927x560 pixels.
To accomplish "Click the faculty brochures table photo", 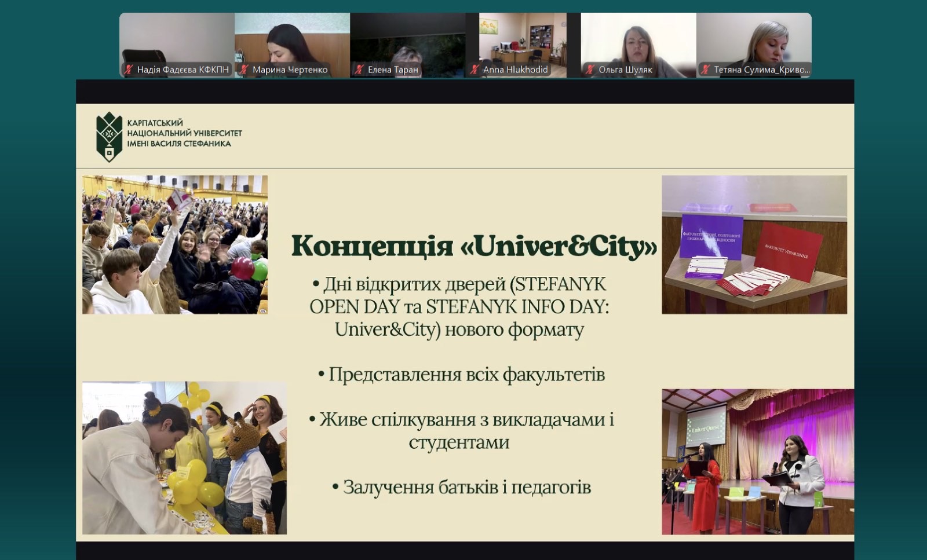I will [x=754, y=244].
